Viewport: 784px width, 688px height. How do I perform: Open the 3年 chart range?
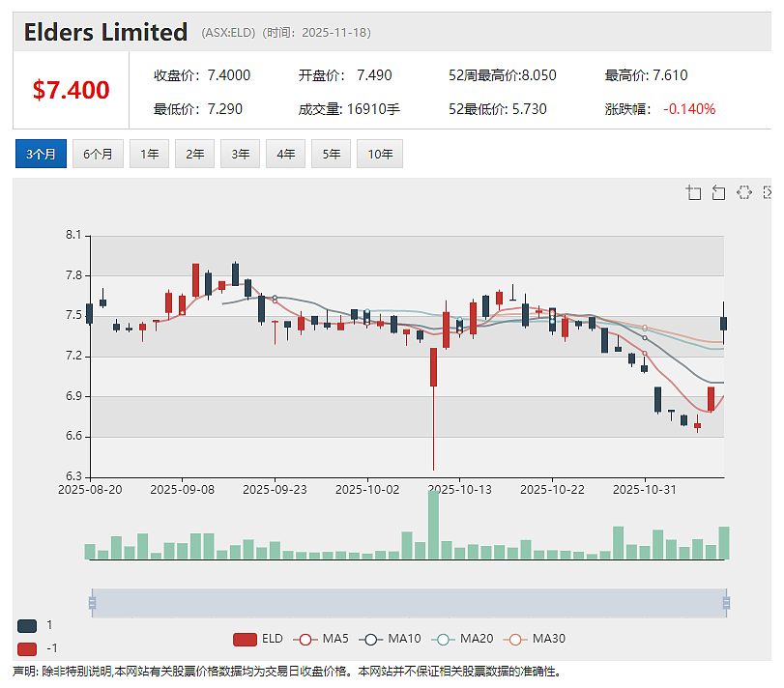click(241, 154)
